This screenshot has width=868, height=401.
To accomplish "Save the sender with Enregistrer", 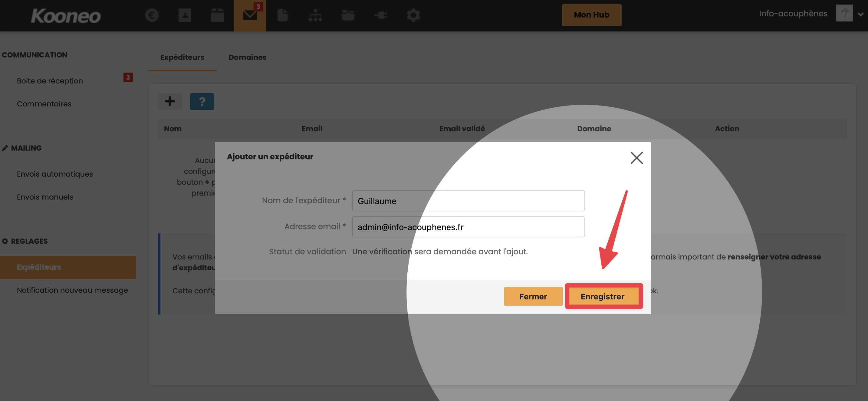I will pos(603,296).
